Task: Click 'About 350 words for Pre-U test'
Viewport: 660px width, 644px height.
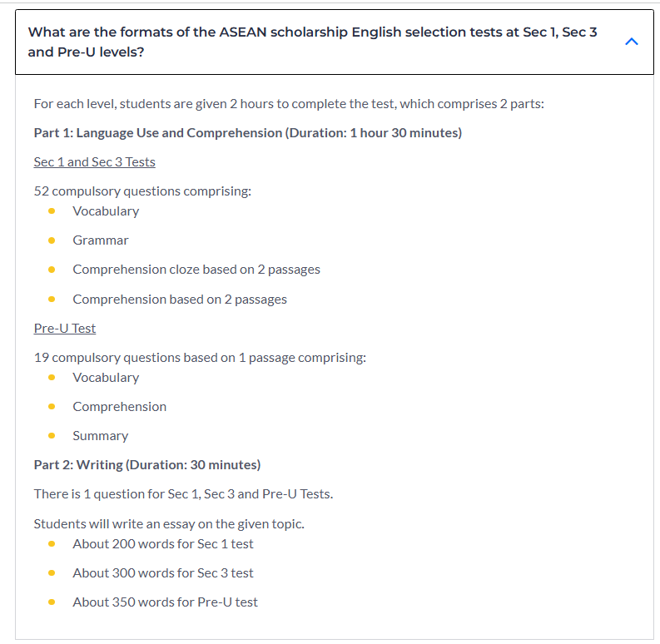Action: click(165, 602)
